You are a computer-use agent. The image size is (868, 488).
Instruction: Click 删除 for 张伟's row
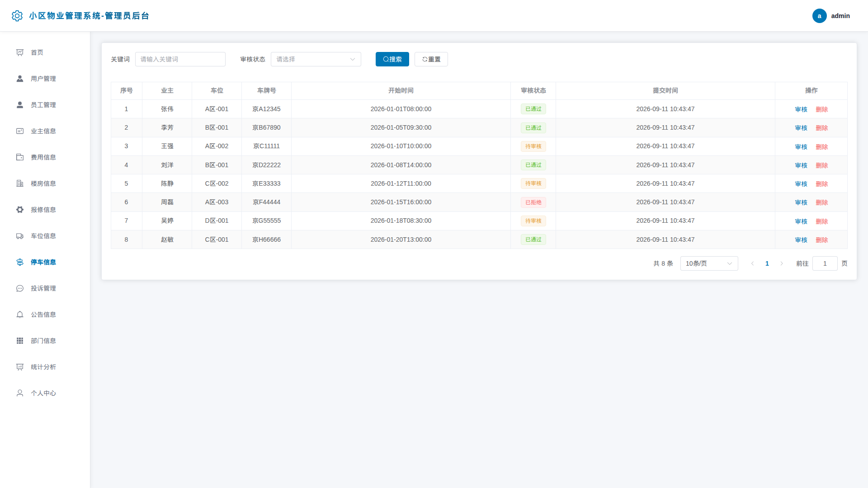tap(821, 109)
